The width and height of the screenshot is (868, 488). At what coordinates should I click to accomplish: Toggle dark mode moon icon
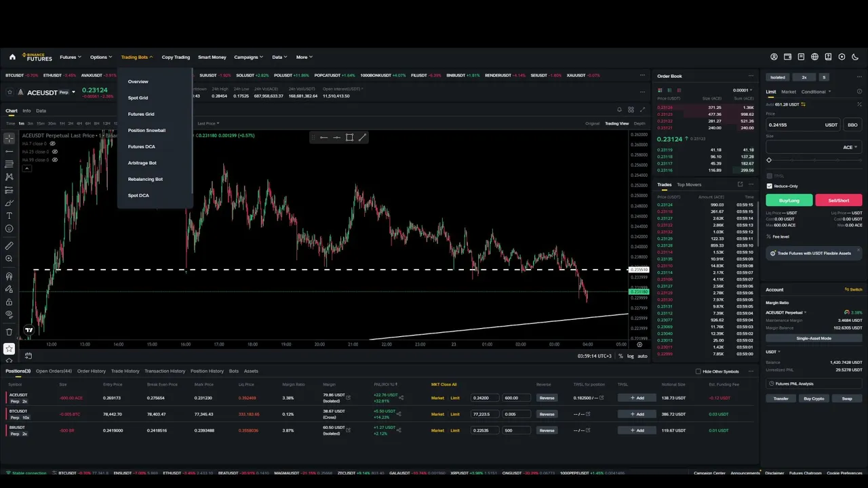tap(856, 57)
